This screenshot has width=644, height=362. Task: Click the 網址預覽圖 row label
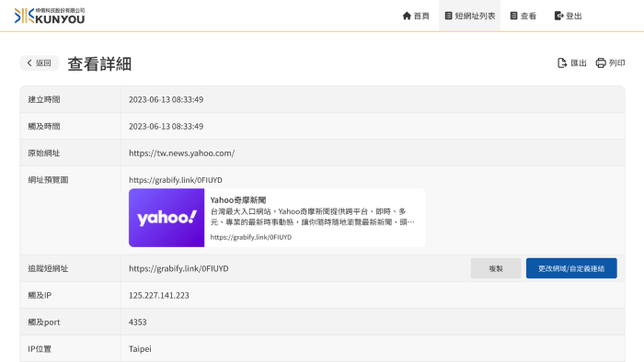[48, 180]
